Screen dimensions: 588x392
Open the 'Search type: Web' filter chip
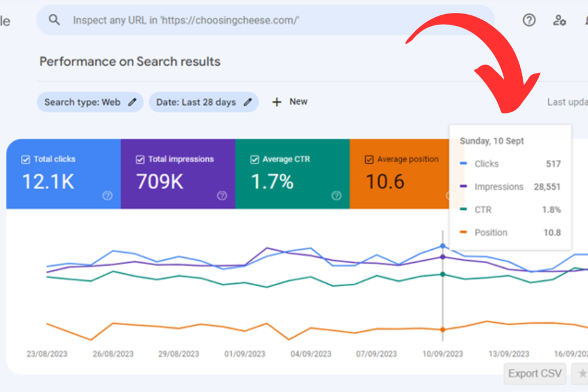point(82,102)
